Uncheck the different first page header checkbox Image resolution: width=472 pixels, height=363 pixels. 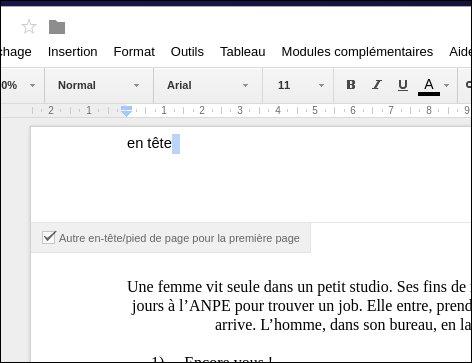(49, 238)
